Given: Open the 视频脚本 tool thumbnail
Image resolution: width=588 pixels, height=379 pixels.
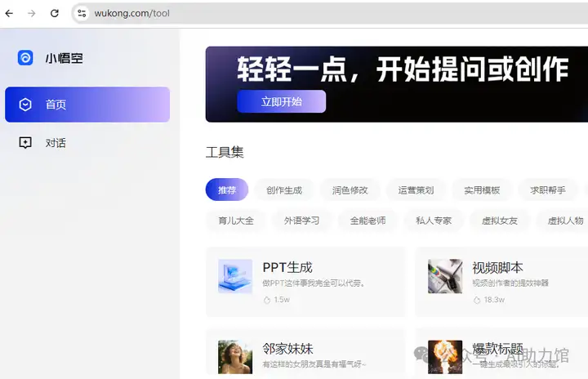Looking at the screenshot, I should pos(445,276).
